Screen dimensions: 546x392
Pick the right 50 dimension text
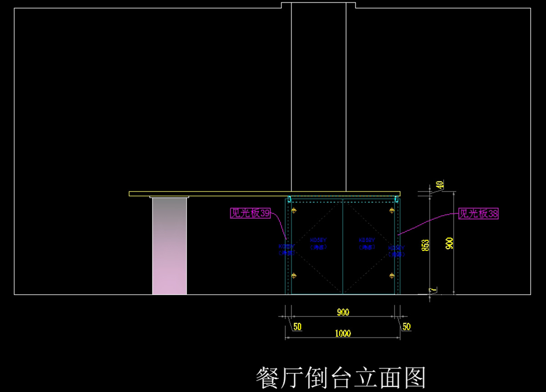406,327
